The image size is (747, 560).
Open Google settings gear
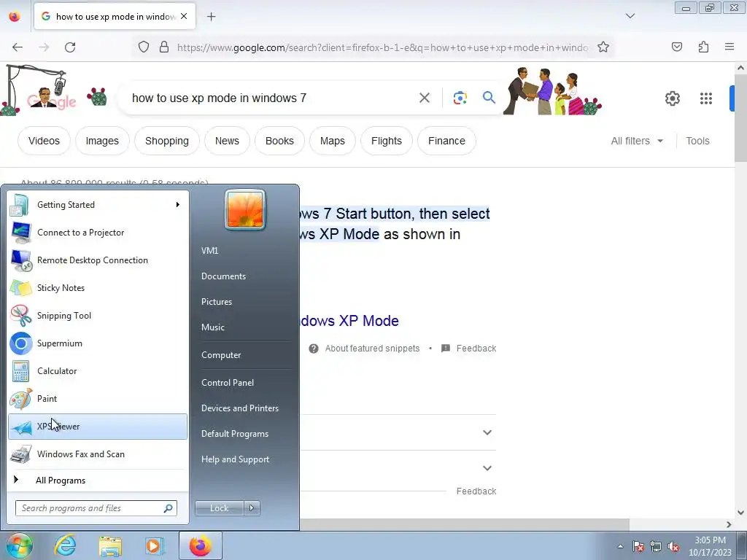pyautogui.click(x=672, y=98)
